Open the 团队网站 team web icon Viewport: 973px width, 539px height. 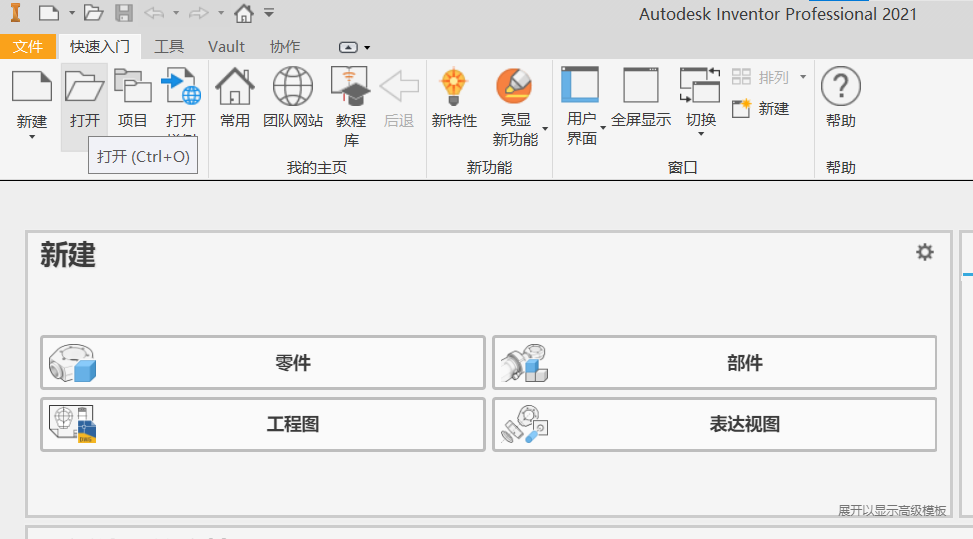(293, 86)
